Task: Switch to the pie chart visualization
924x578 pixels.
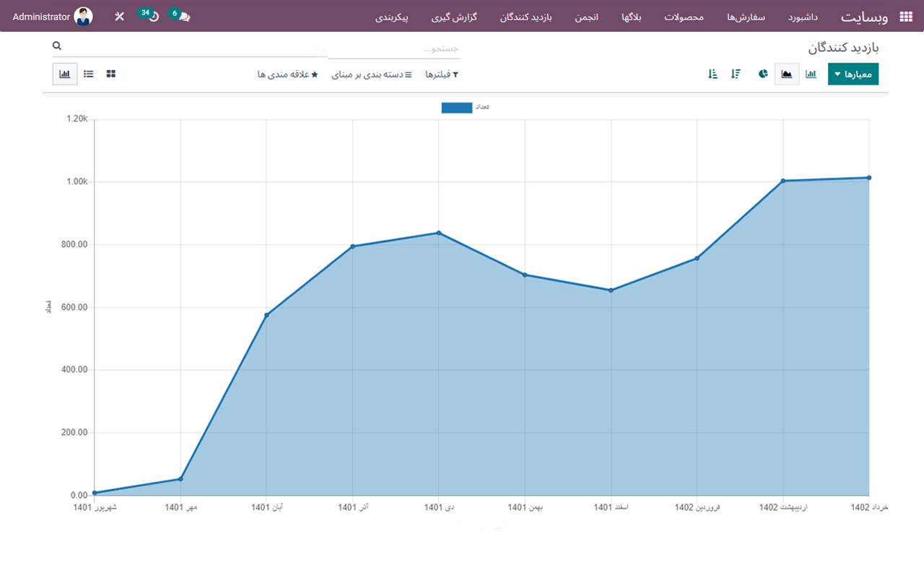Action: point(762,74)
